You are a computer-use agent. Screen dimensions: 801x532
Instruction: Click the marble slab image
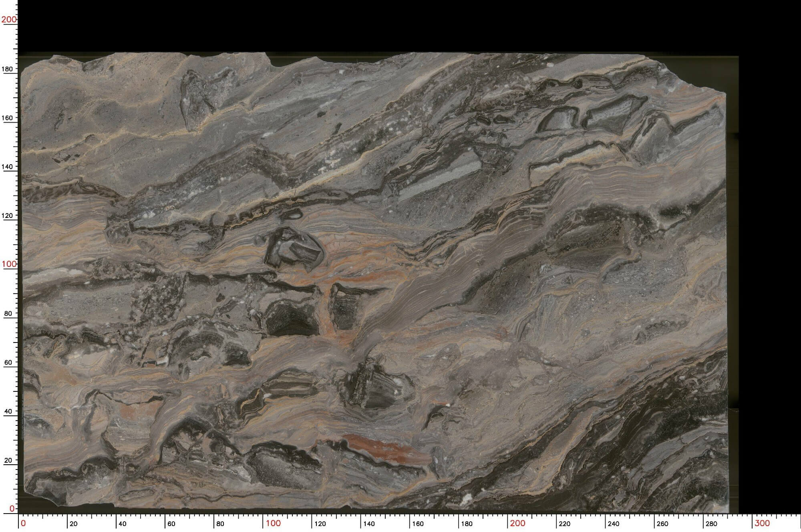pyautogui.click(x=374, y=282)
